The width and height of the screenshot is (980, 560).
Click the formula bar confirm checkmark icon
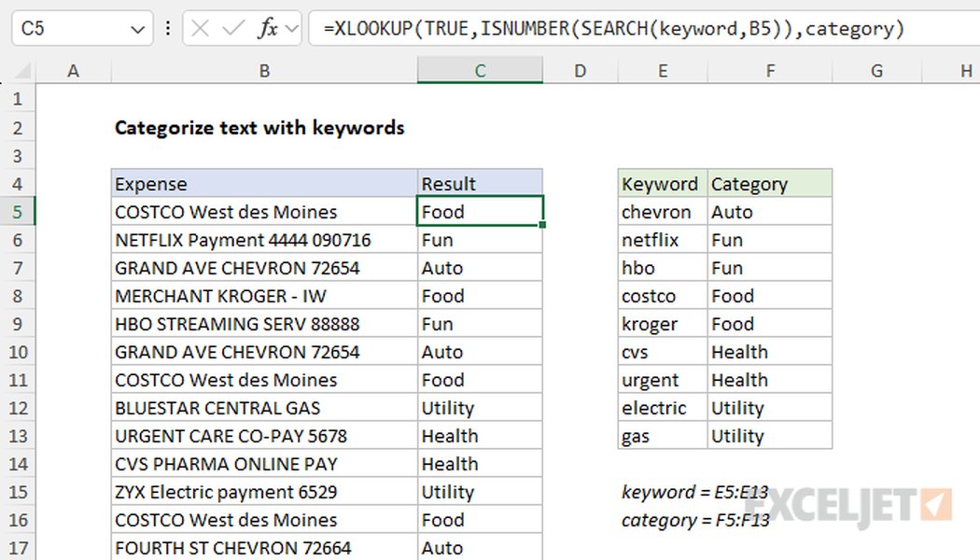233,28
